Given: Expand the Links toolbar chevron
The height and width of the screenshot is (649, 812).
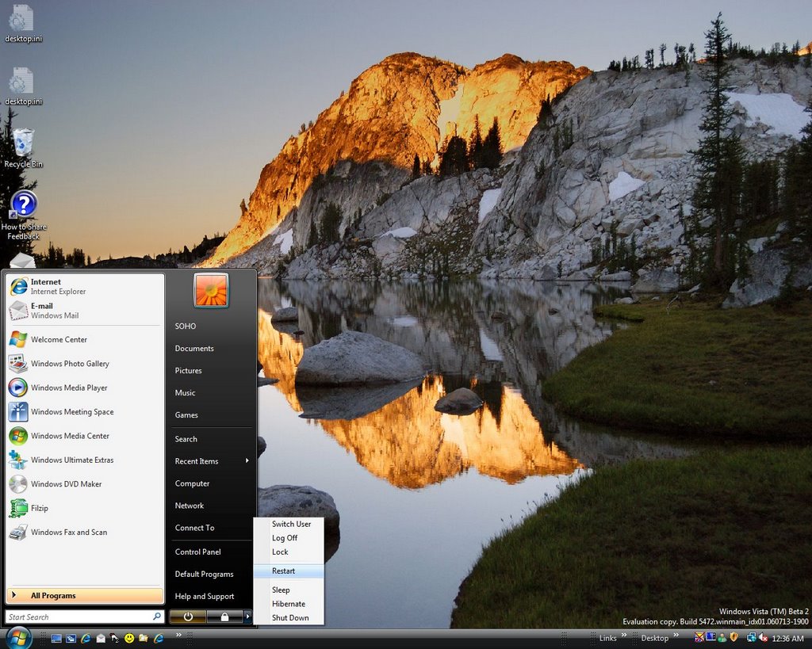Looking at the screenshot, I should [x=624, y=635].
